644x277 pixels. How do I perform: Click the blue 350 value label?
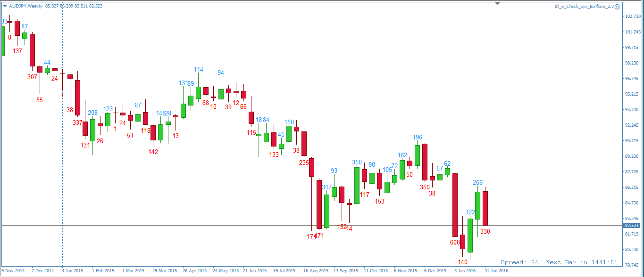[x=357, y=163]
